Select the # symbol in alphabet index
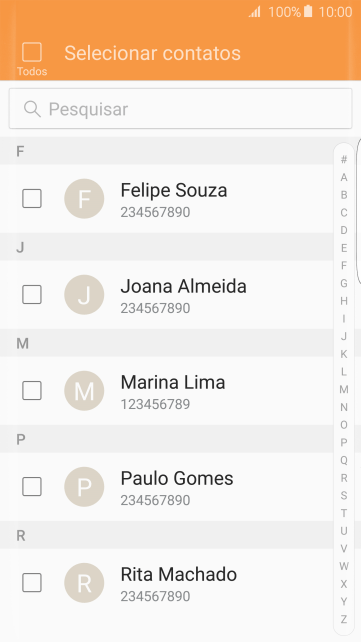The height and width of the screenshot is (642, 361). (x=344, y=159)
